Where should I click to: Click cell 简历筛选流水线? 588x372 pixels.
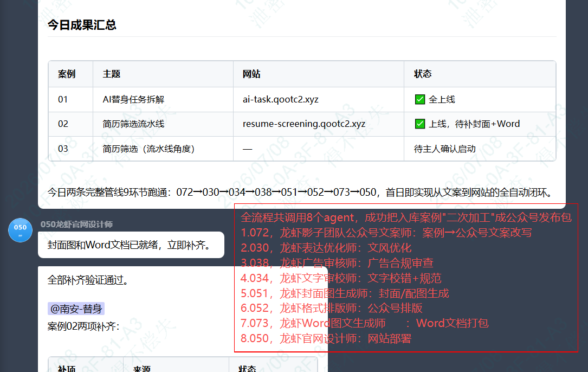[x=133, y=124]
